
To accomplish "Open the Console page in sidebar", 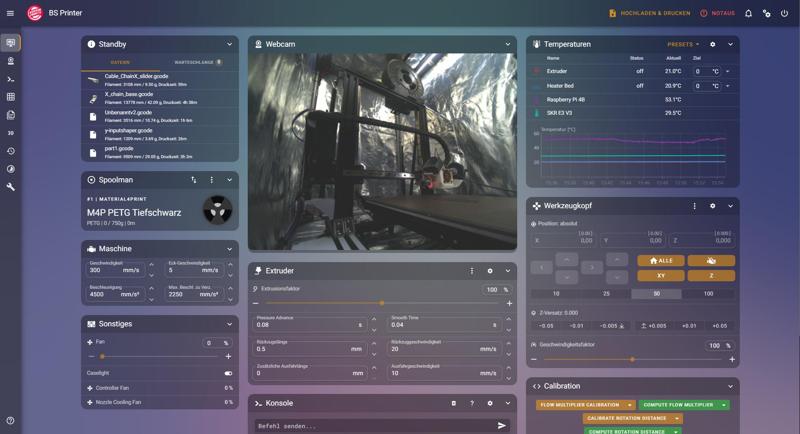I will point(11,79).
